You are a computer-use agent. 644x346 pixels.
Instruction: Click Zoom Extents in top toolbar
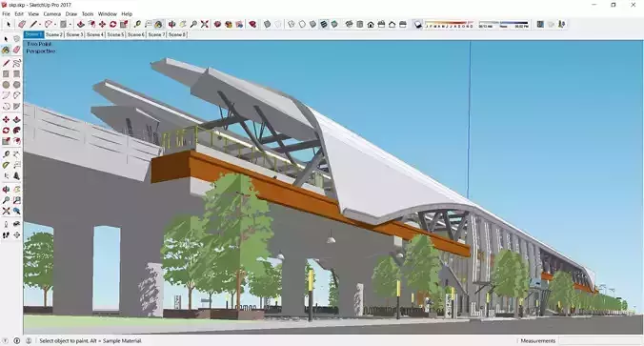tap(204, 24)
